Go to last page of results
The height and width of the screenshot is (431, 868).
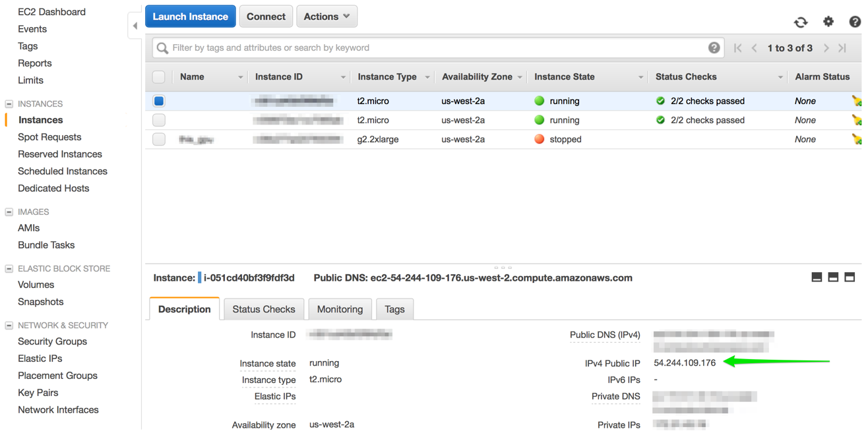842,48
